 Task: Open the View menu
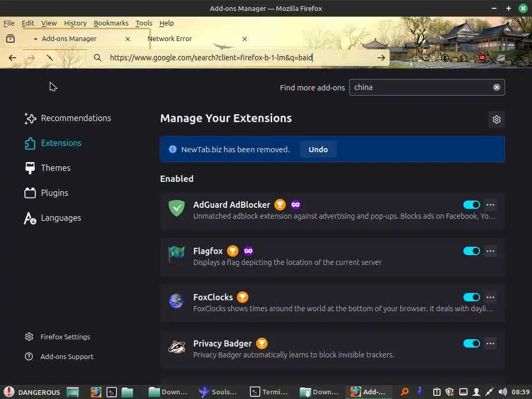49,23
